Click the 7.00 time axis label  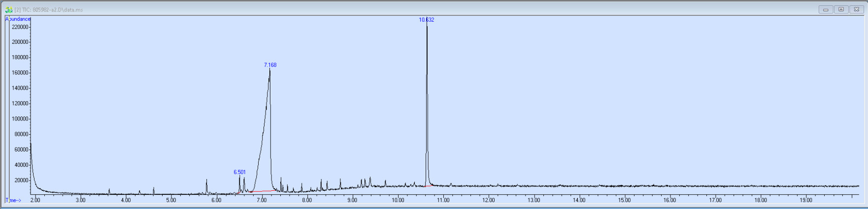pos(262,200)
